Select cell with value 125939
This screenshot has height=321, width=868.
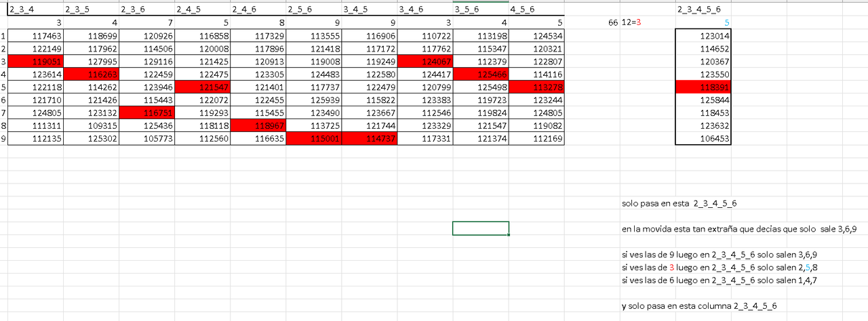[314, 100]
